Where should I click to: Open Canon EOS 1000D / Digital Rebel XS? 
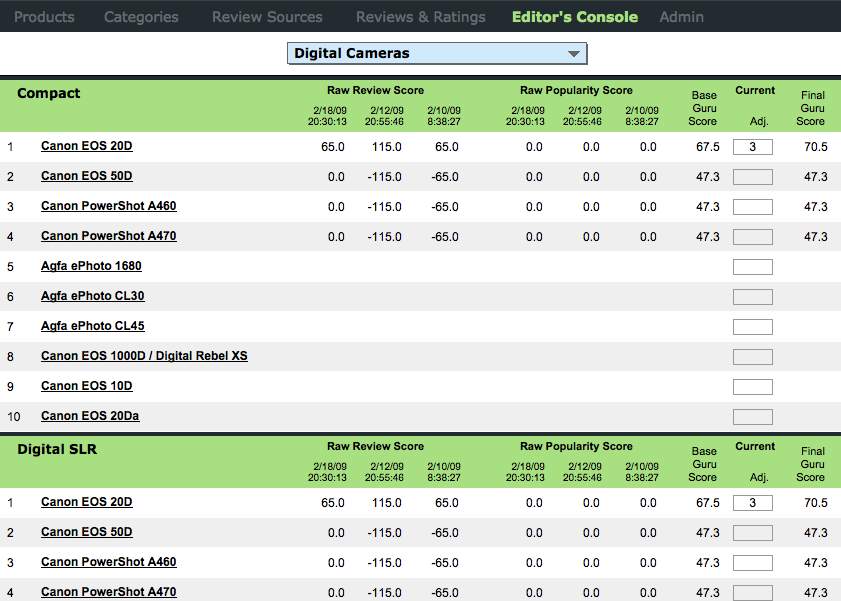[144, 356]
